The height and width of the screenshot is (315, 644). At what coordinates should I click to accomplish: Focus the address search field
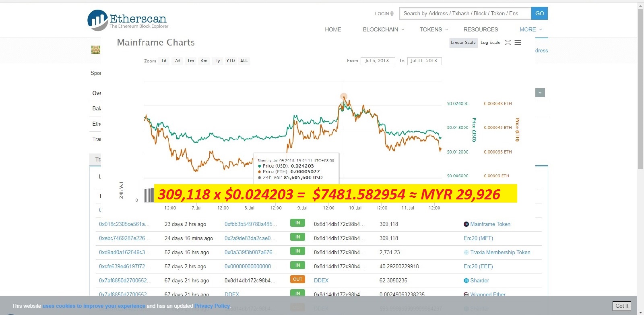[465, 13]
